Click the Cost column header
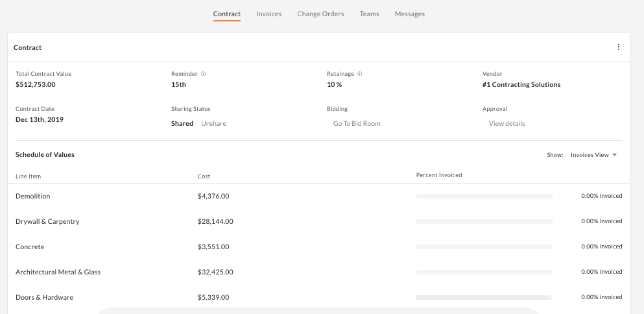 tap(204, 176)
